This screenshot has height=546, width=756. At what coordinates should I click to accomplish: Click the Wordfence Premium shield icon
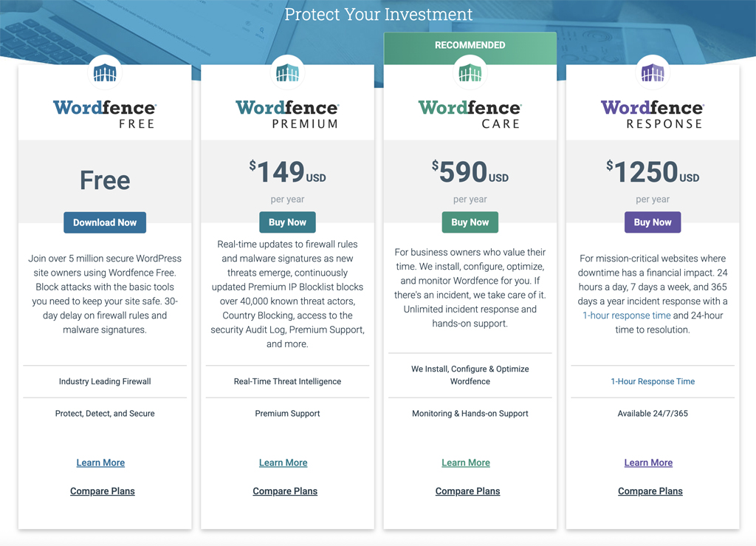point(287,73)
